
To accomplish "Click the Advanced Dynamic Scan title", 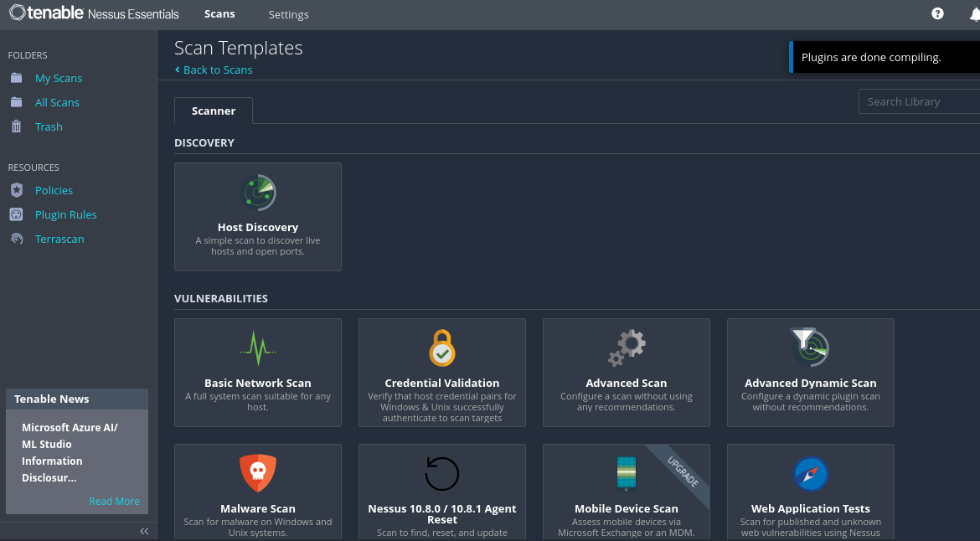I will [x=810, y=383].
